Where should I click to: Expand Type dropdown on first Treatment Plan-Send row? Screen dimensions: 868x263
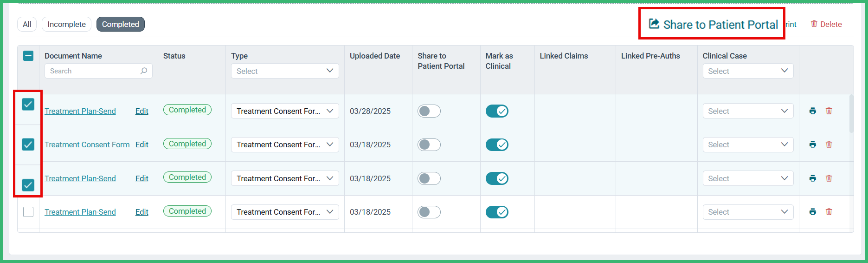click(x=285, y=111)
